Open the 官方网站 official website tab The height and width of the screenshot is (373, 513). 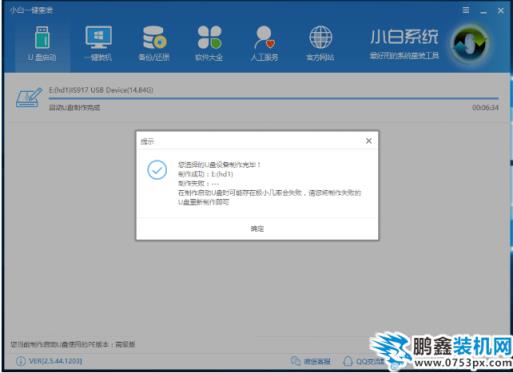coord(320,44)
